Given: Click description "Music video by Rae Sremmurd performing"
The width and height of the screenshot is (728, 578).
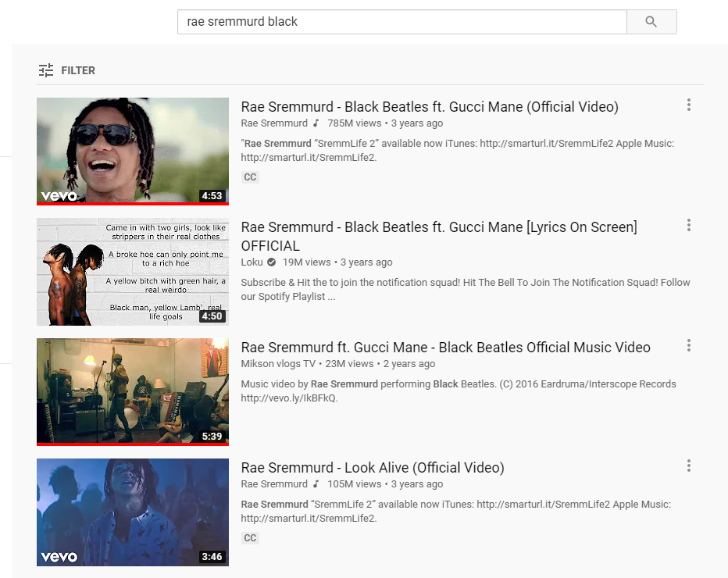Looking at the screenshot, I should click(x=459, y=391).
